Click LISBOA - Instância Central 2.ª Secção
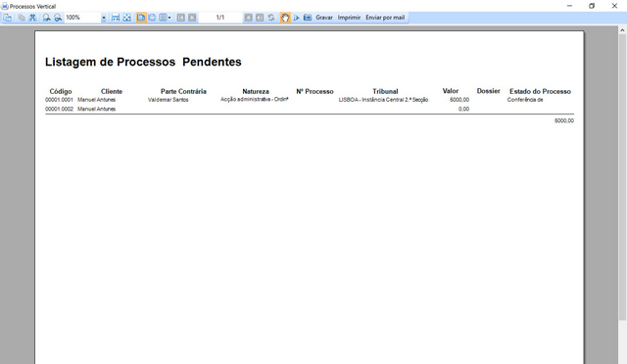Screen dimensions: 627x364 (x=383, y=100)
